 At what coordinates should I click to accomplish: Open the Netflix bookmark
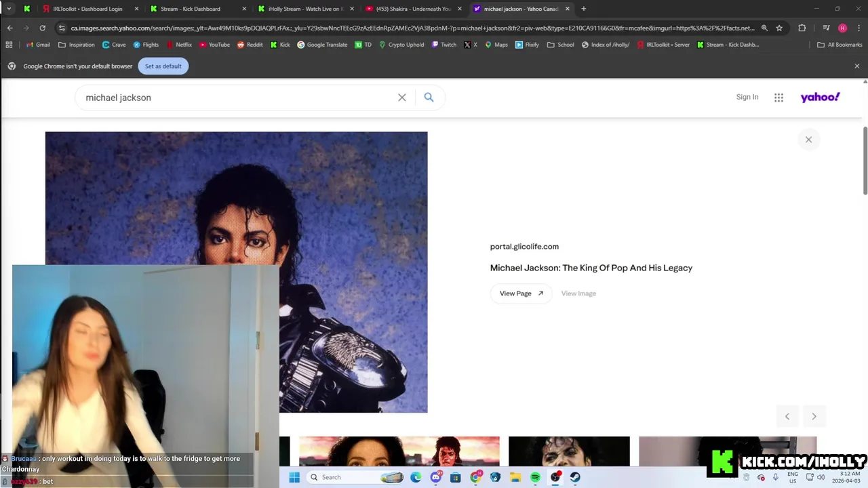point(179,45)
